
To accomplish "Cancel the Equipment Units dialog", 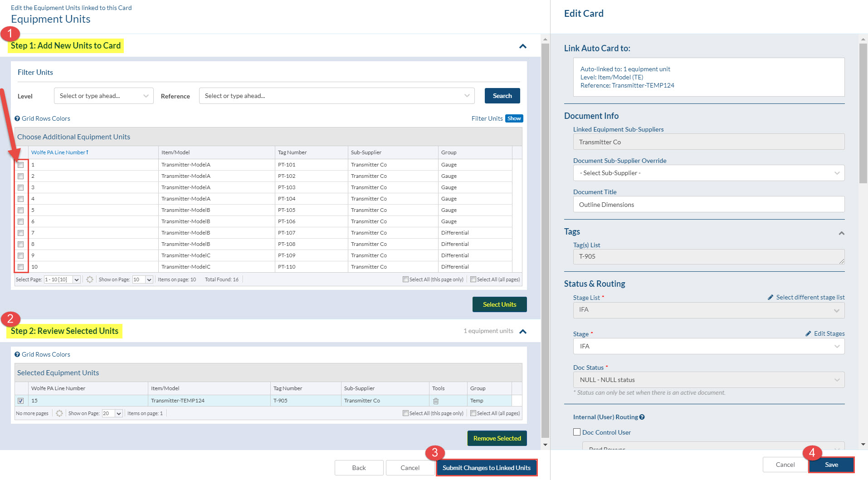I will [x=410, y=468].
